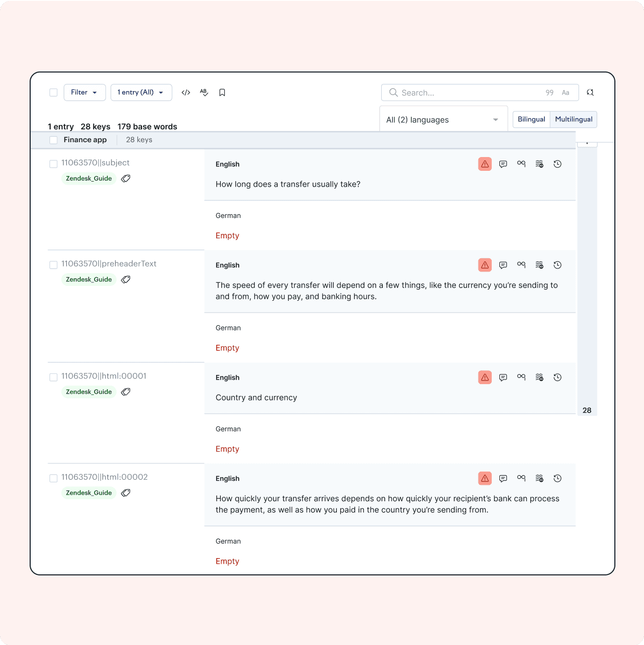The image size is (644, 645).
Task: Check the select-all checkbox beside Filter
Action: 53,93
